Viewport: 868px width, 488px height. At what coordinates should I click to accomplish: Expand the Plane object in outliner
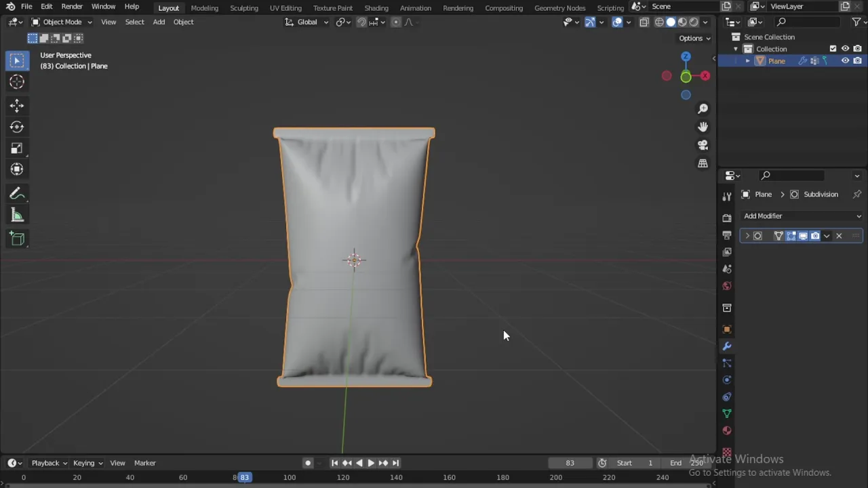(x=748, y=61)
